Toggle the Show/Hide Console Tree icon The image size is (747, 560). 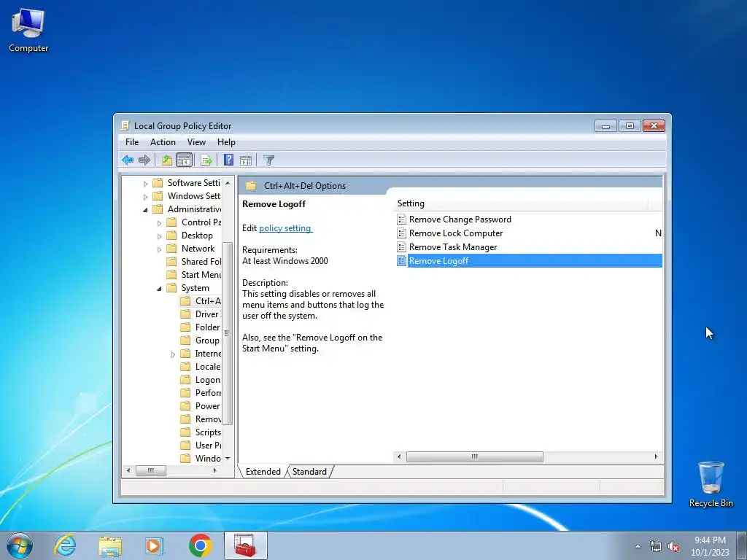point(184,160)
